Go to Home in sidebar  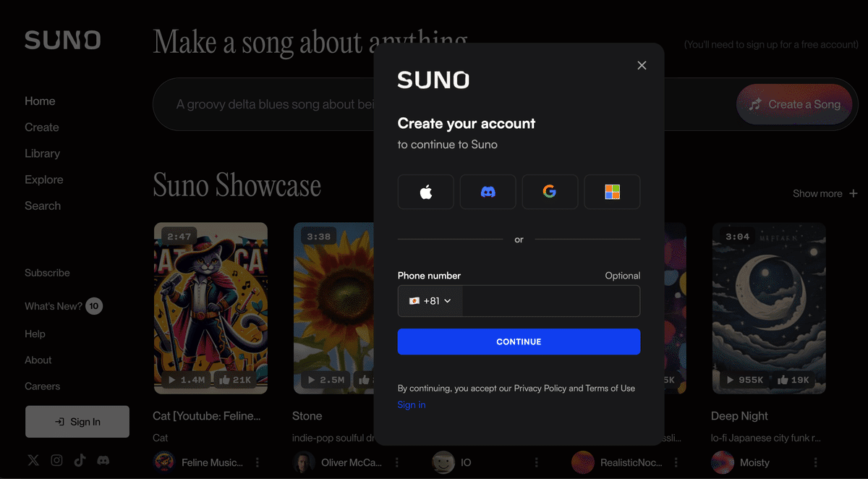pyautogui.click(x=40, y=101)
